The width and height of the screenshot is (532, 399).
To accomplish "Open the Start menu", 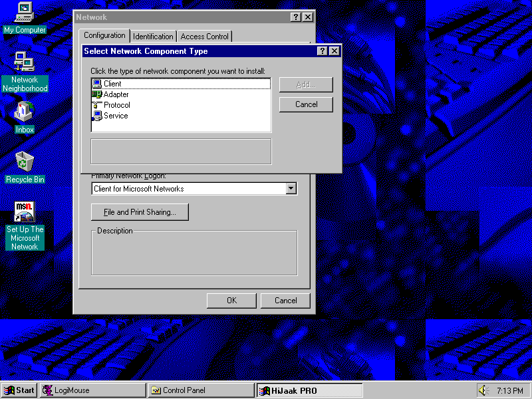I will coord(19,390).
